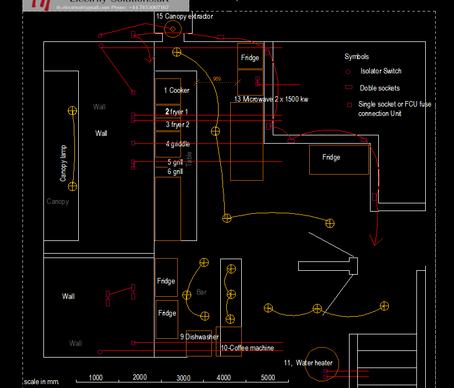Viewport: 454px width, 388px height.
Task: Click the 4 griddle label
Action: click(x=178, y=144)
